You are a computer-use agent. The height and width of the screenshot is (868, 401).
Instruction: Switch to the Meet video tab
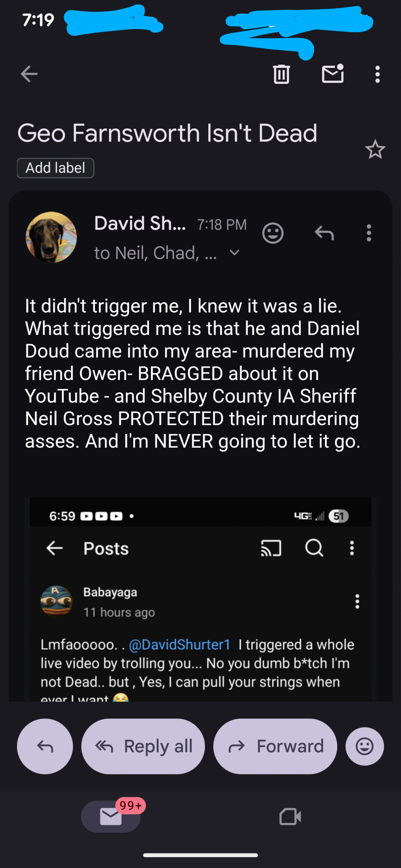(290, 816)
